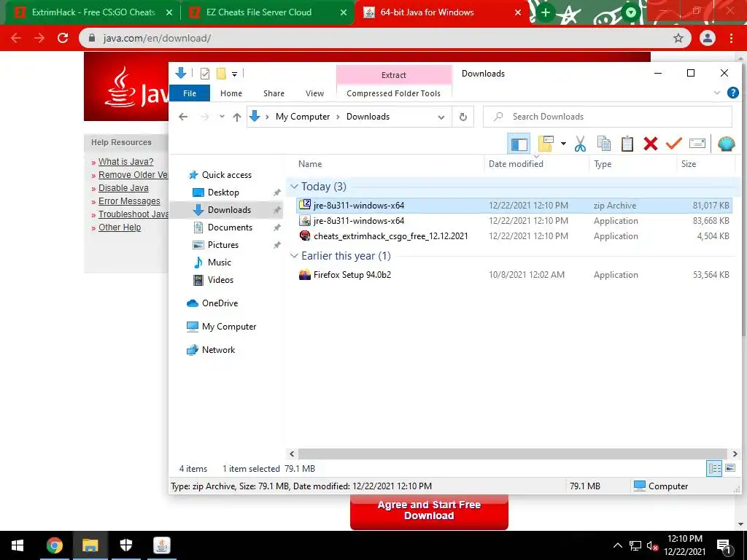This screenshot has width=747, height=560.
Task: Switch to ExtrimHack Free CS:GO Cheats tab
Action: pos(93,12)
